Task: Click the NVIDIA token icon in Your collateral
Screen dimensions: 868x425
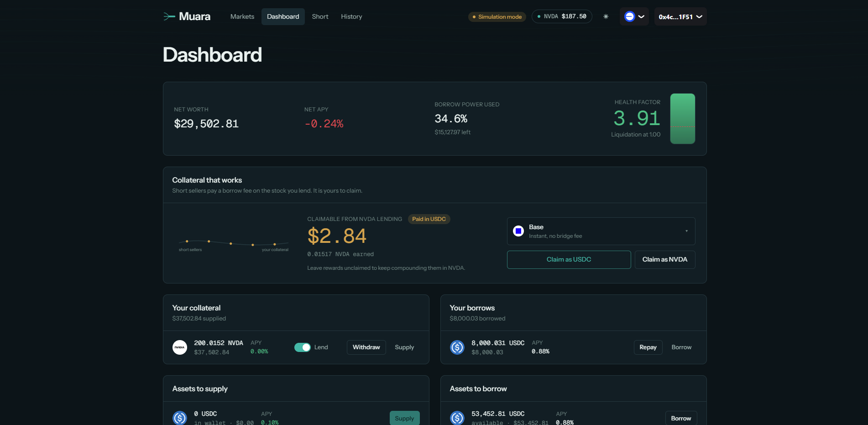Action: click(180, 347)
